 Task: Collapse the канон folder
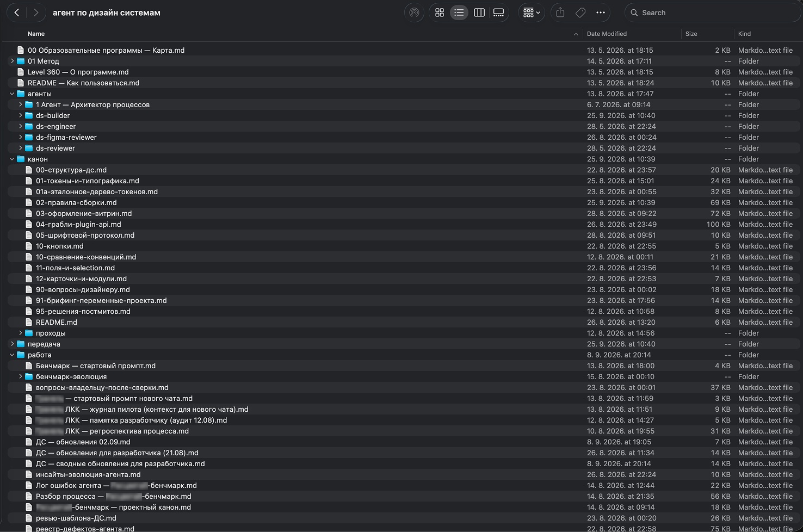(12, 159)
